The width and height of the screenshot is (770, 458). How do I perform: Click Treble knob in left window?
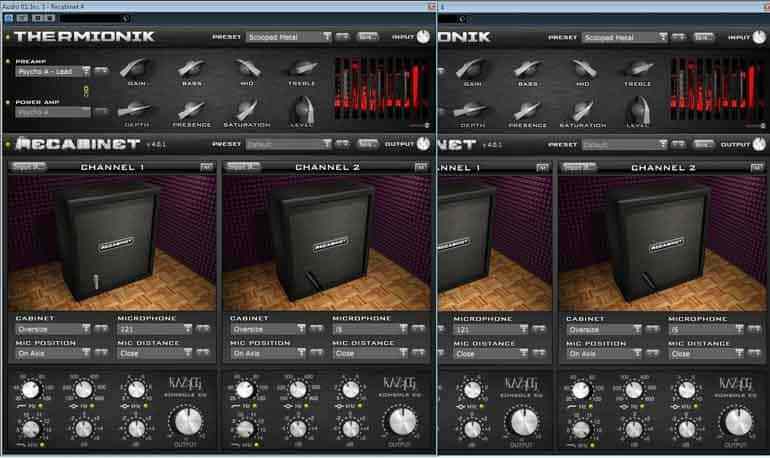pyautogui.click(x=302, y=68)
